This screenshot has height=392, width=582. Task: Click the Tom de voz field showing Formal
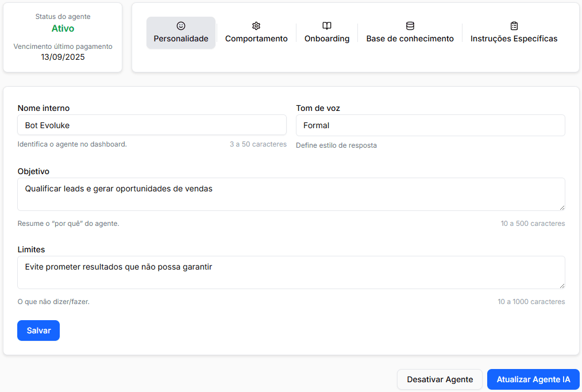430,125
